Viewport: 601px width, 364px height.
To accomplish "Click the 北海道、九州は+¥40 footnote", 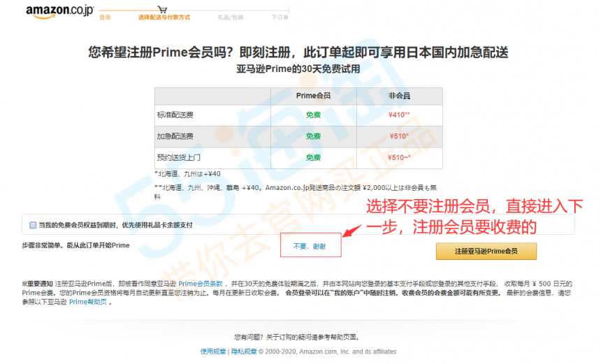I will tap(187, 174).
